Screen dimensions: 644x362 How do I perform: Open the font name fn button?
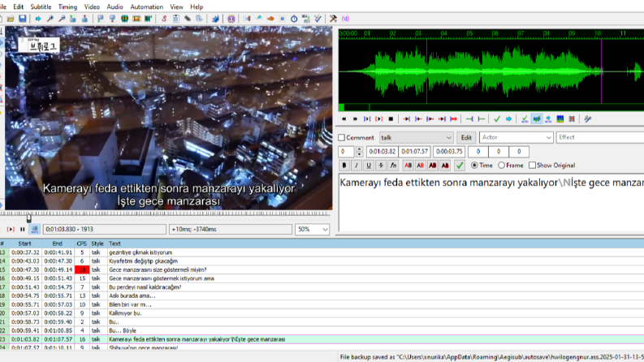[x=393, y=166]
